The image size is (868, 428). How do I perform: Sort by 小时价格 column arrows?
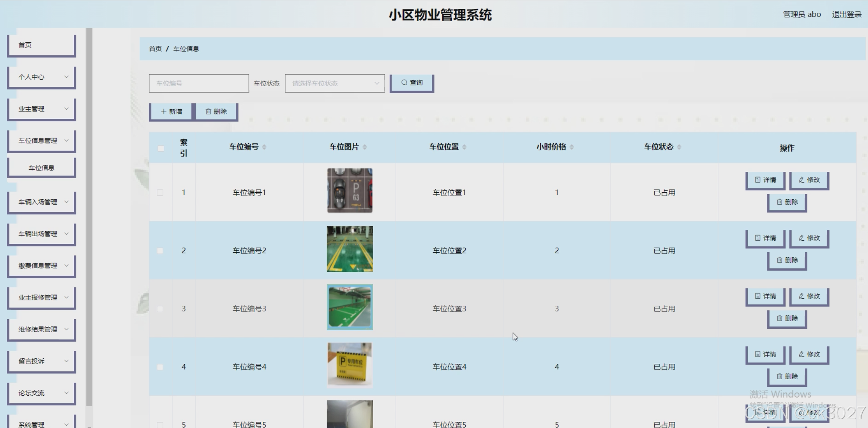[571, 147]
